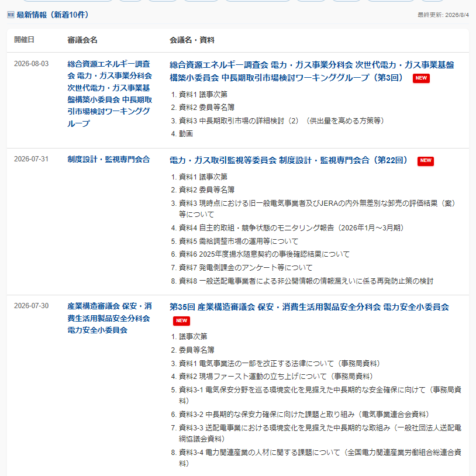This screenshot has height=476, width=476.
Task: Select 資料2 委員等名簿 under the 第22回 meeting
Action: pos(206,190)
